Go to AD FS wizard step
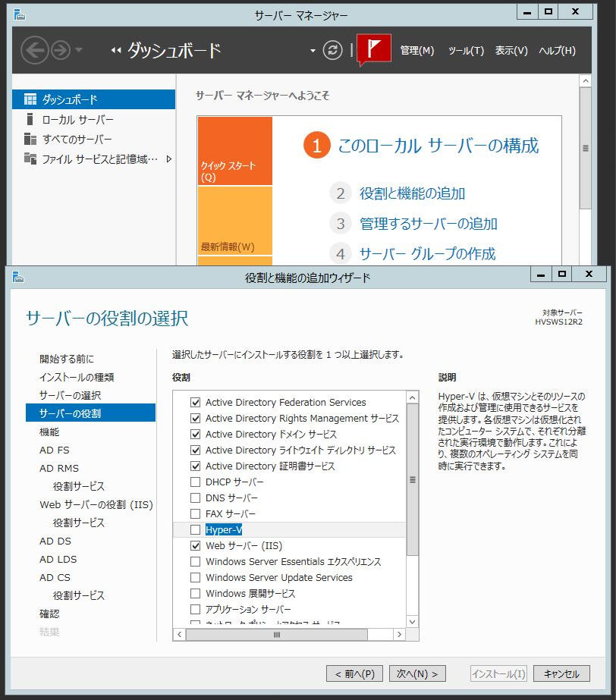The height and width of the screenshot is (700, 616). pos(55,450)
